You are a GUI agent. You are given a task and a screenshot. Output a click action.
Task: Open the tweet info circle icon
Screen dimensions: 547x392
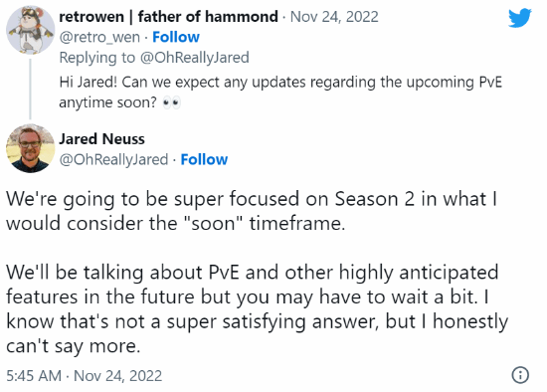(x=520, y=375)
